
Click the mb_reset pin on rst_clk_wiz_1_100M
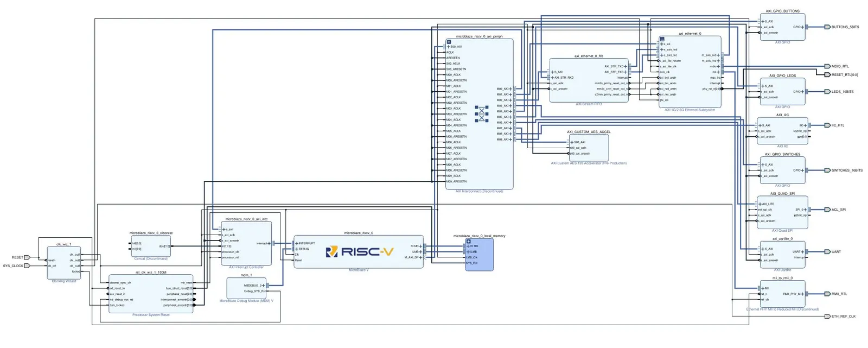[x=187, y=283]
